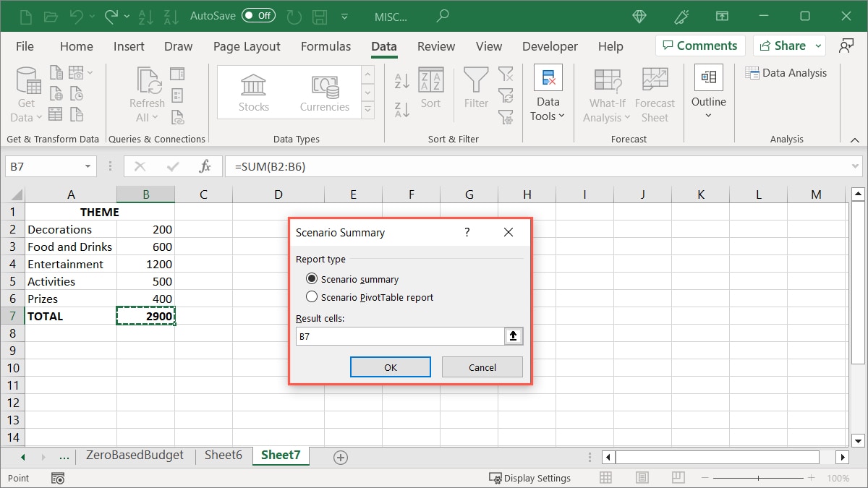Screen dimensions: 868x488
Task: Click the Data Analysis icon
Action: (x=787, y=72)
